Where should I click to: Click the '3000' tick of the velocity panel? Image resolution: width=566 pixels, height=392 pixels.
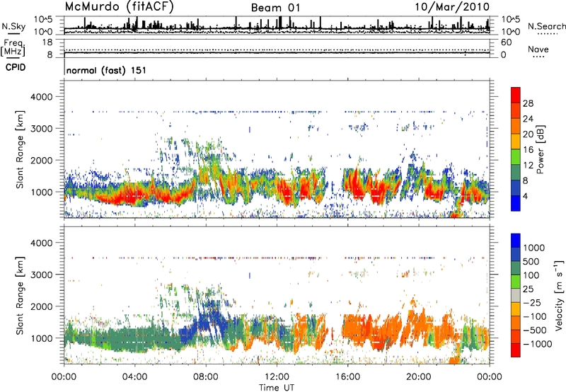click(x=41, y=275)
